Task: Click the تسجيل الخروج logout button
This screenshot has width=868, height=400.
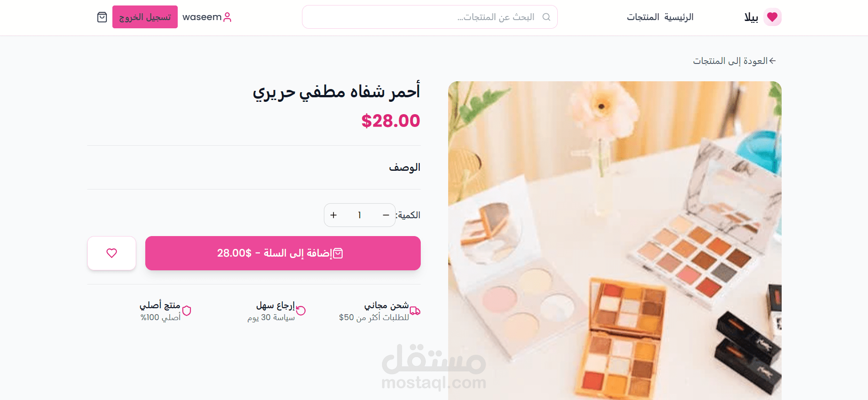Action: [145, 17]
